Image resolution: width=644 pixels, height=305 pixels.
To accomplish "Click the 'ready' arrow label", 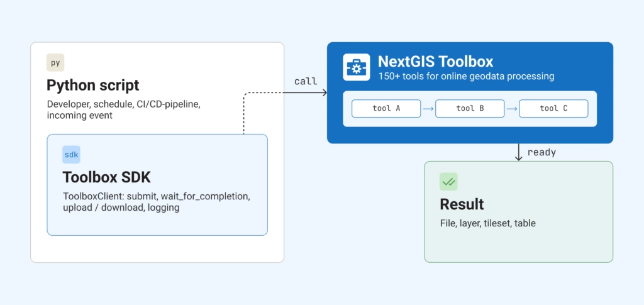I will [x=541, y=152].
